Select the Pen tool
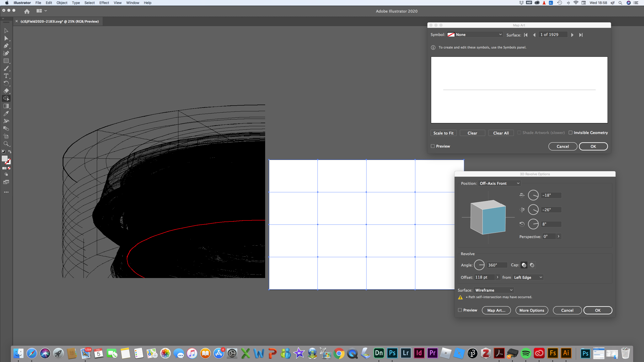The image size is (644, 362). [x=6, y=46]
